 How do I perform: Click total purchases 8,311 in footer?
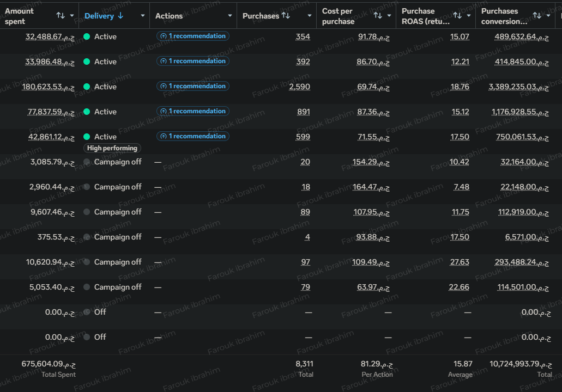(304, 364)
